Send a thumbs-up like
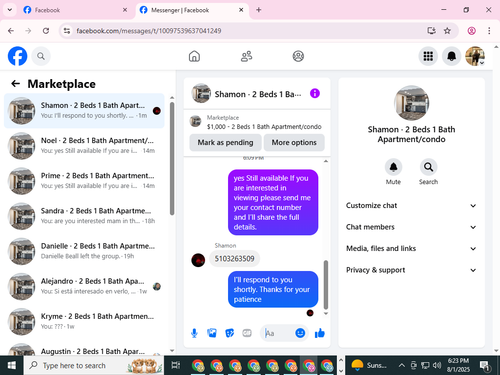 320,333
